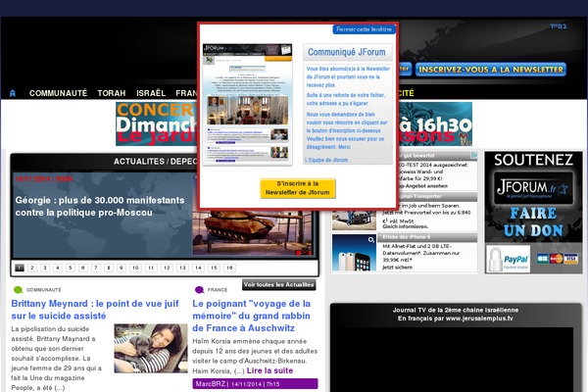The height and width of the screenshot is (392, 588).
Task: Open Géorgie manifestants headline
Action: tap(100, 207)
